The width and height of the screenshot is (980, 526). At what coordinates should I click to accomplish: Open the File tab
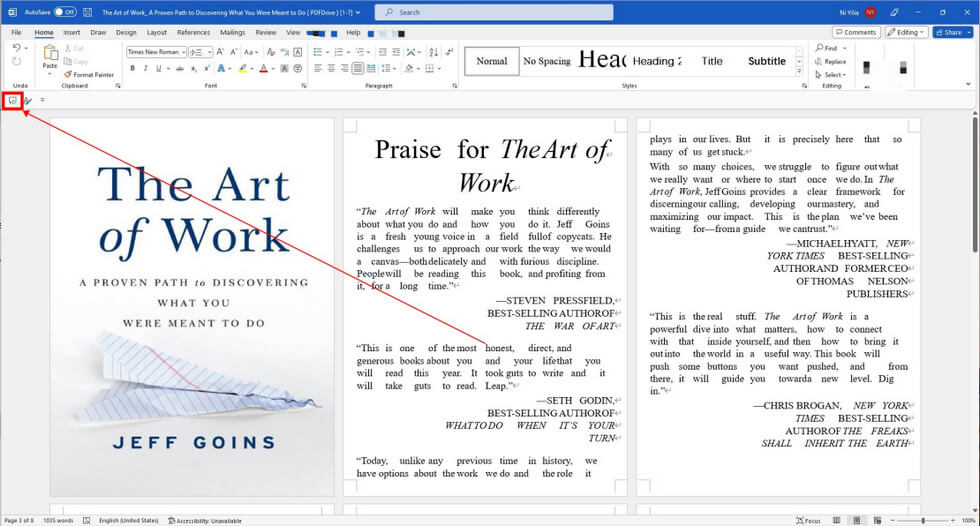tap(17, 32)
